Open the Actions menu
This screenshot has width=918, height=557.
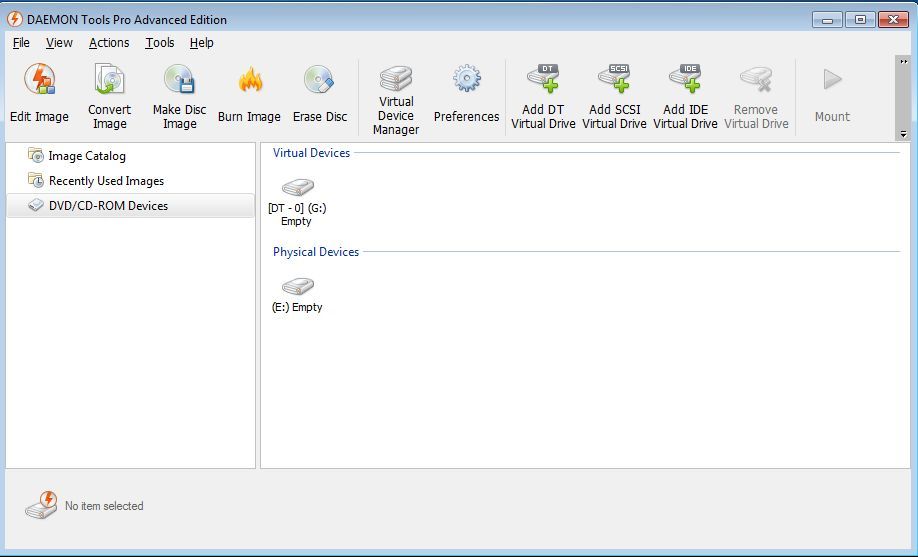[x=109, y=43]
